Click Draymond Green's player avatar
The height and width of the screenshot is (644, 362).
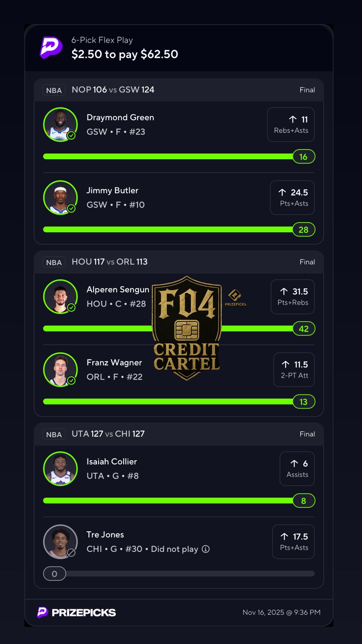point(60,124)
